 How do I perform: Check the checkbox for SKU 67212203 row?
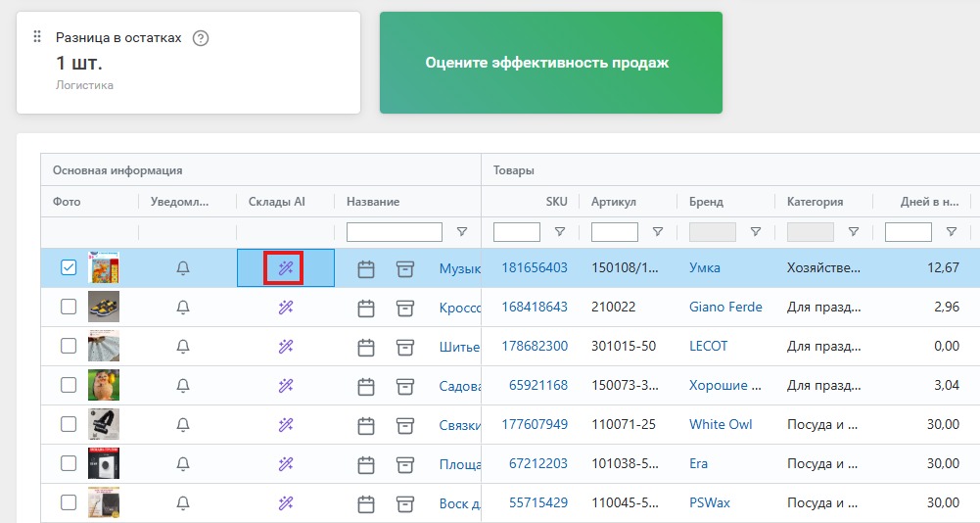click(69, 463)
